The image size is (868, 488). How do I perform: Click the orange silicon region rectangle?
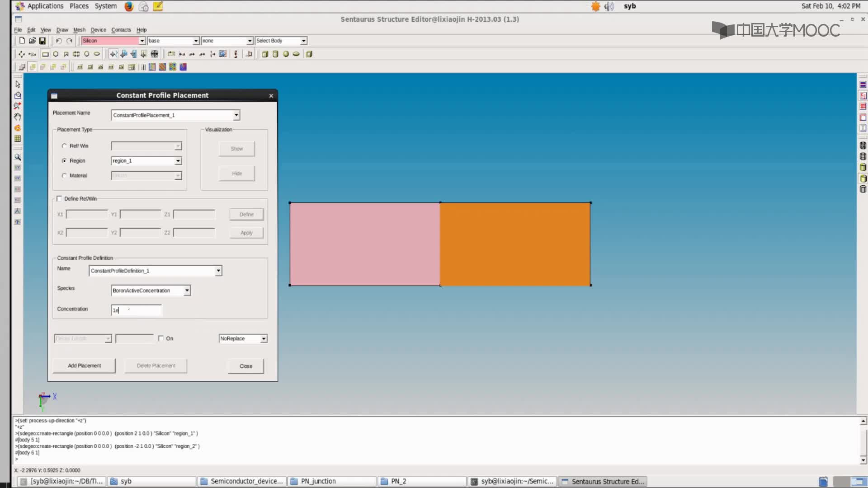(x=515, y=244)
